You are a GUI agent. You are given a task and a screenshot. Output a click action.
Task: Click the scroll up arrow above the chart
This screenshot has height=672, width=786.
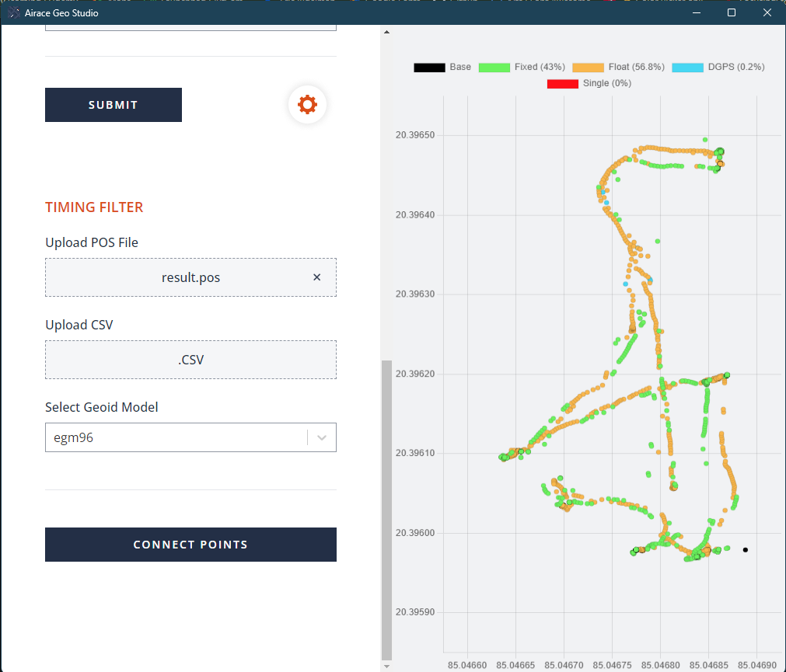pyautogui.click(x=386, y=33)
